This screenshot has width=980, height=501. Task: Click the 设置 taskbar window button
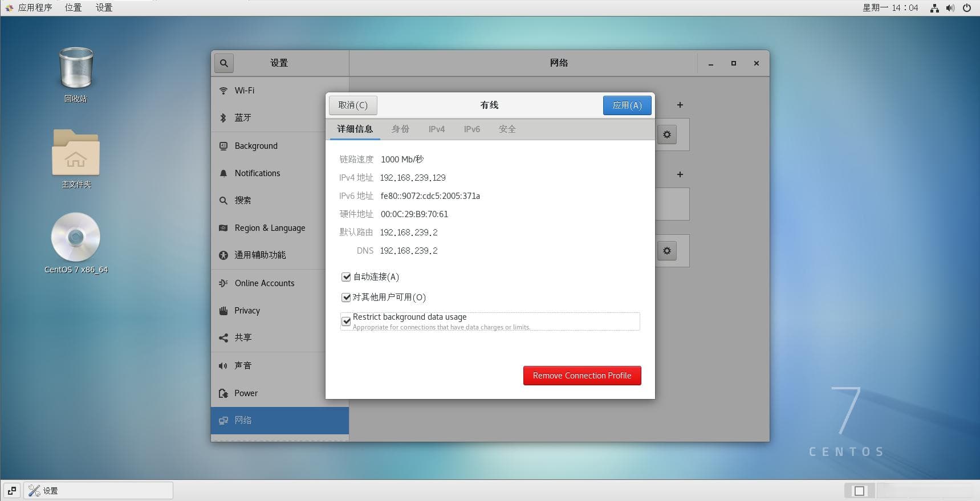98,491
